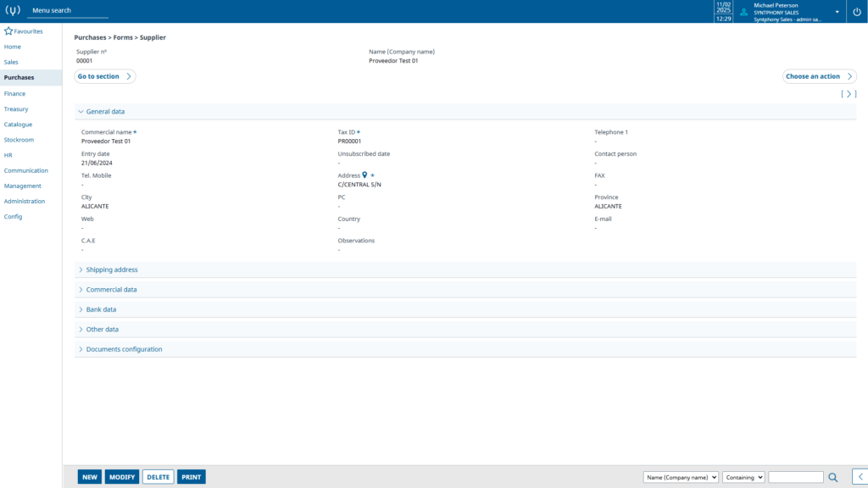
Task: Click the Favourites star icon
Action: coord(8,31)
